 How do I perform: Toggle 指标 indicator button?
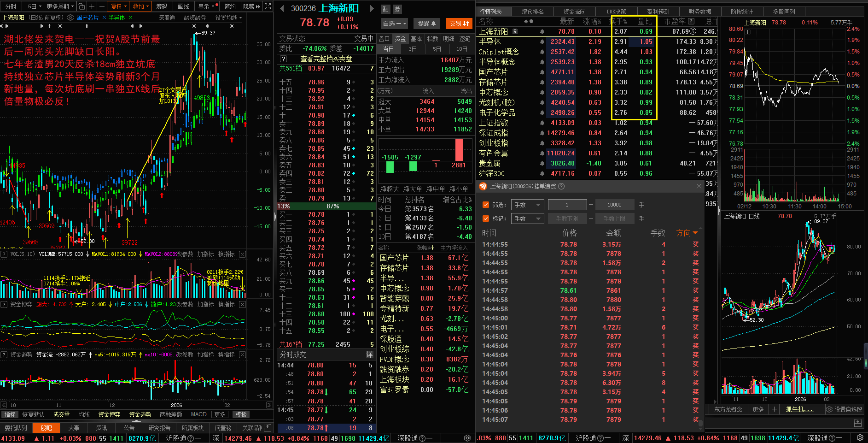coord(10,414)
